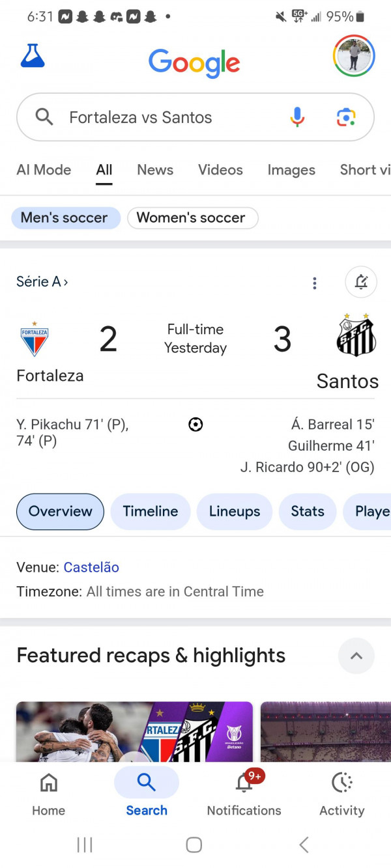
Task: Switch to the News tab
Action: click(x=155, y=170)
